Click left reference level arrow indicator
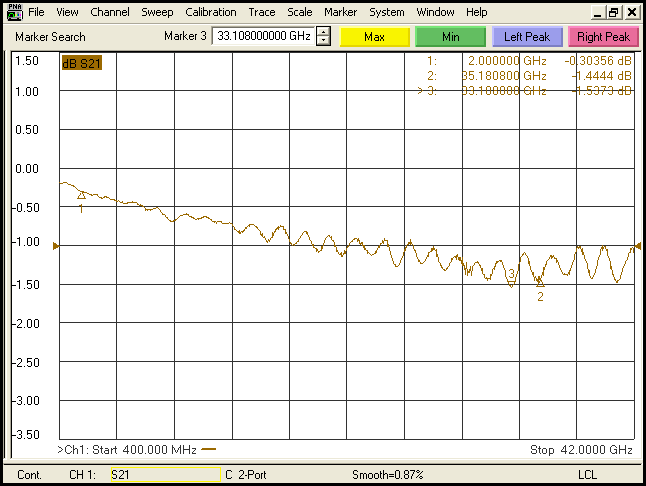 click(x=56, y=245)
